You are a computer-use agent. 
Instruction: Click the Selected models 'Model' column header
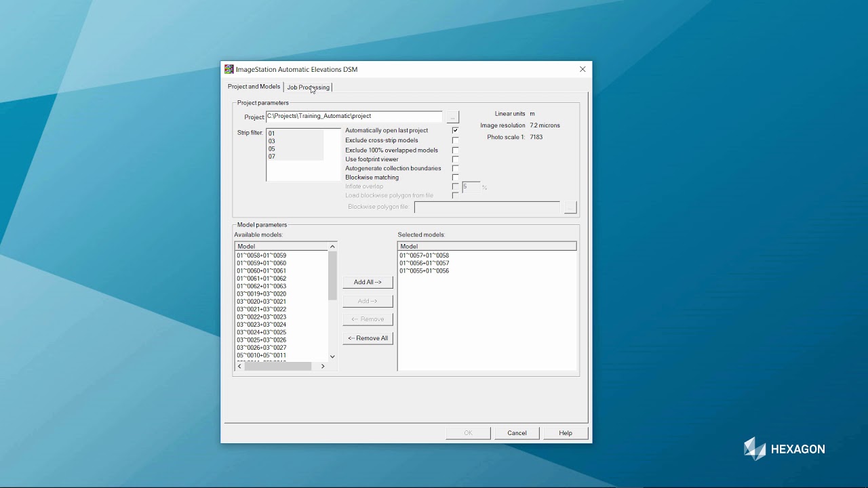(x=487, y=246)
